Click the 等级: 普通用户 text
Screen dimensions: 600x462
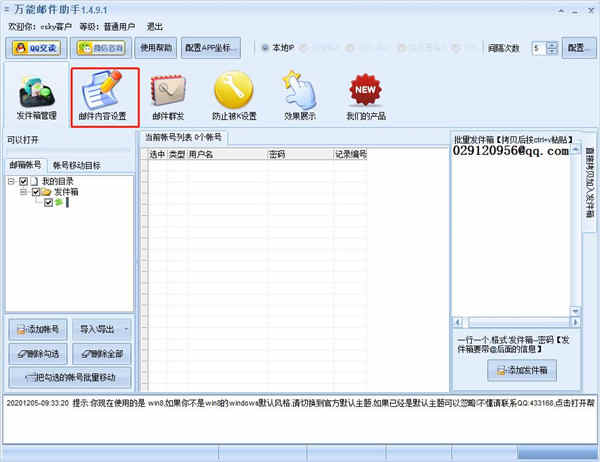pos(107,26)
